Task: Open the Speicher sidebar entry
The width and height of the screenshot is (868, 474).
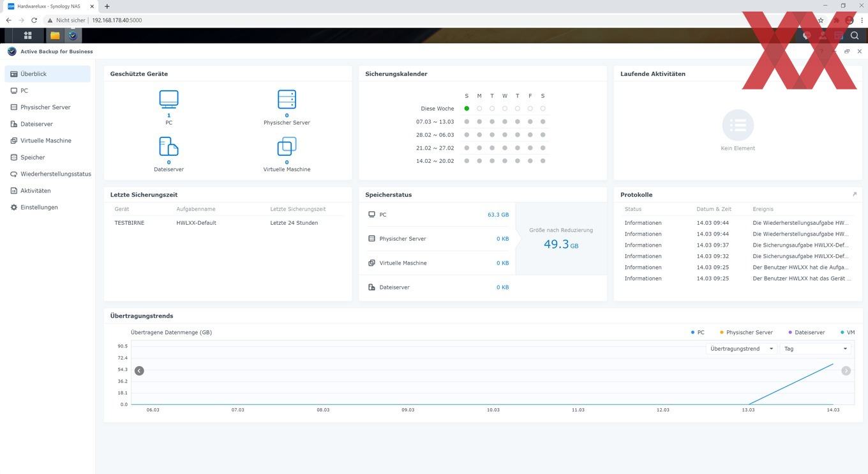Action: pyautogui.click(x=48, y=157)
